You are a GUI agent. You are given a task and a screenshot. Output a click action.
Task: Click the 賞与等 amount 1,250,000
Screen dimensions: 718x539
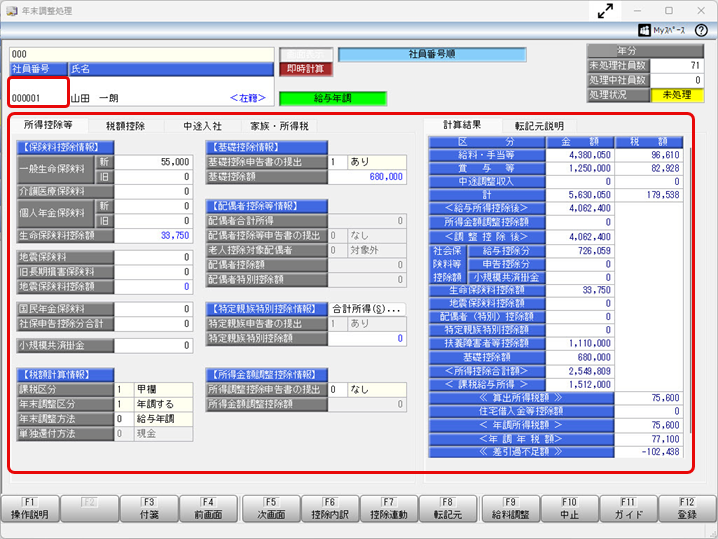point(580,169)
